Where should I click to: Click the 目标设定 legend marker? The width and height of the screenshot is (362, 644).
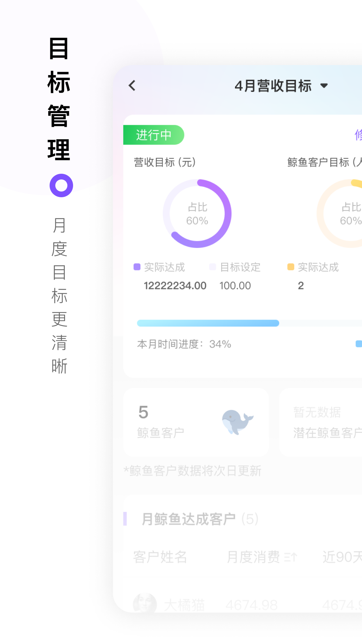click(x=213, y=267)
